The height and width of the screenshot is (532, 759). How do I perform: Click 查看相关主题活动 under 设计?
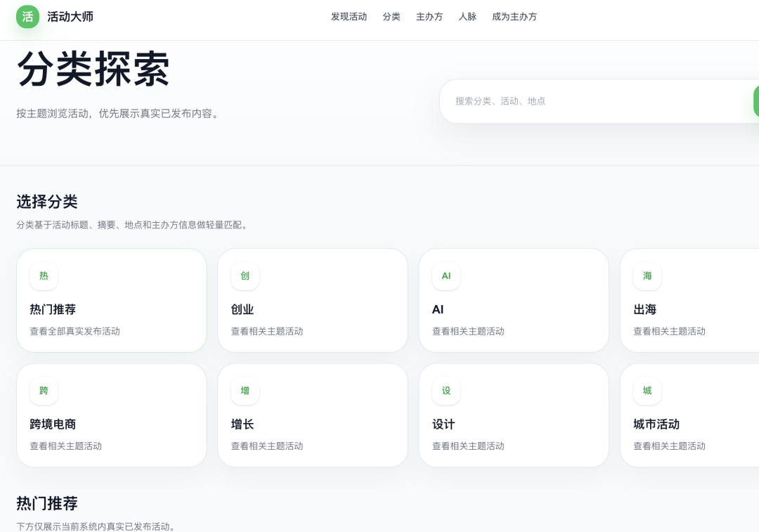click(x=468, y=446)
